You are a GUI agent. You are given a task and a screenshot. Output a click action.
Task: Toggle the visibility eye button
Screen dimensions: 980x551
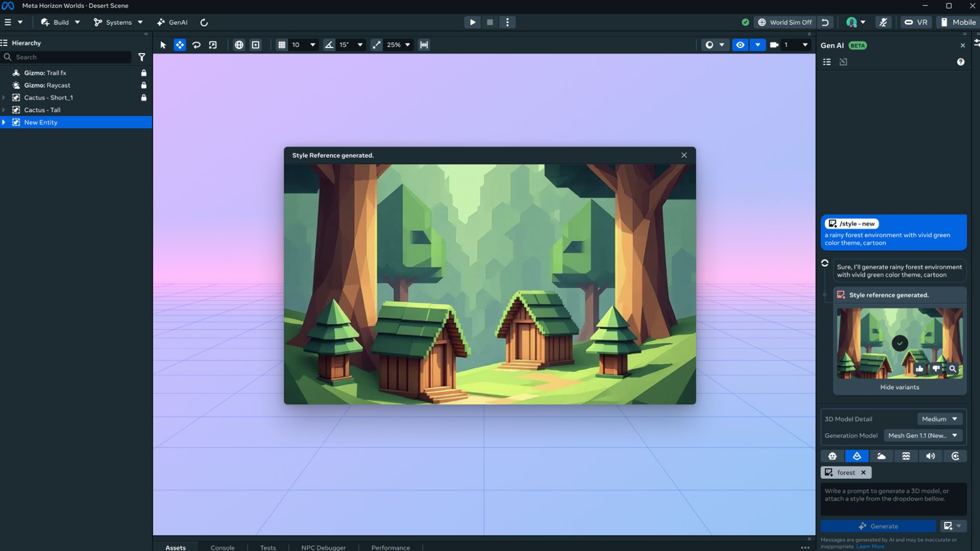pos(740,45)
